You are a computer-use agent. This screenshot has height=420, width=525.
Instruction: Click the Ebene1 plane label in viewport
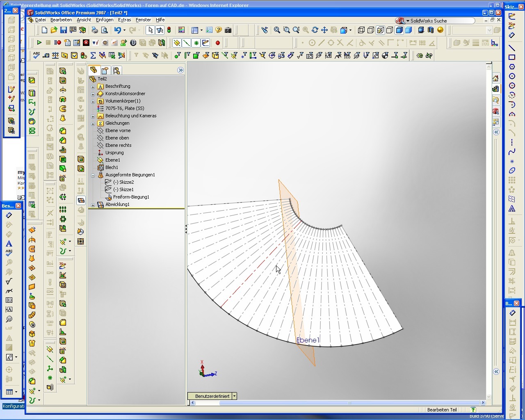click(308, 340)
